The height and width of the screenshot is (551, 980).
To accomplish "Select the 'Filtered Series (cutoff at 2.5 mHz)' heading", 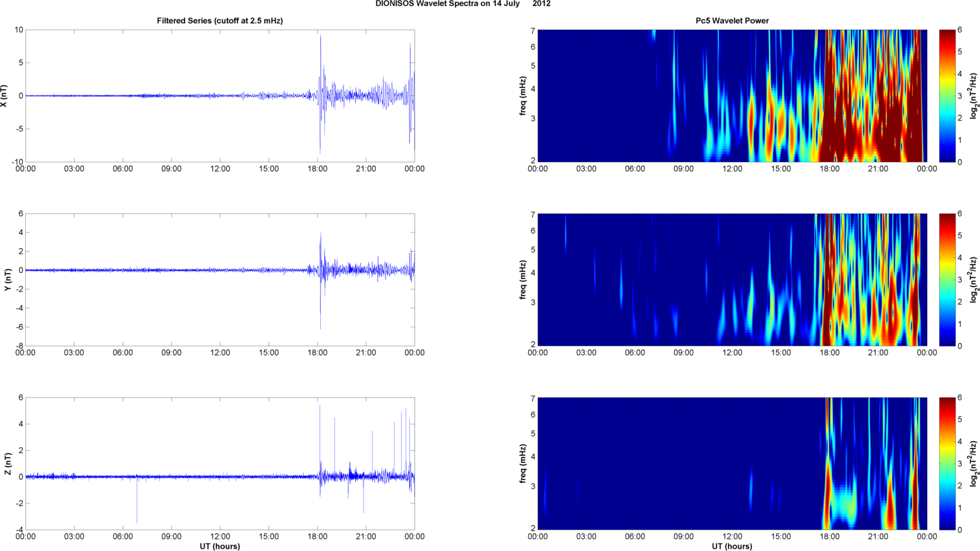I will (219, 21).
